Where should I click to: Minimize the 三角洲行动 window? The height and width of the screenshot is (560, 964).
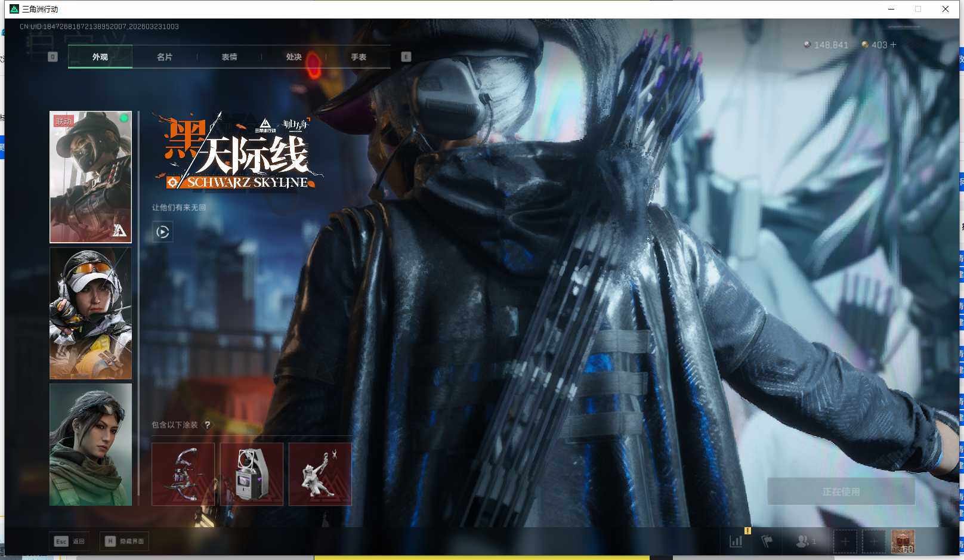891,9
